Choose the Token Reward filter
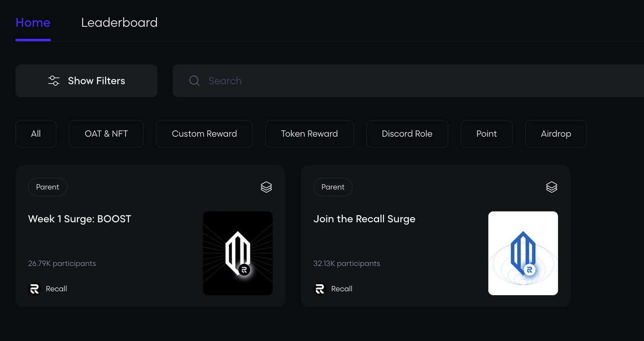Viewport: 644px width, 341px height. pyautogui.click(x=309, y=134)
